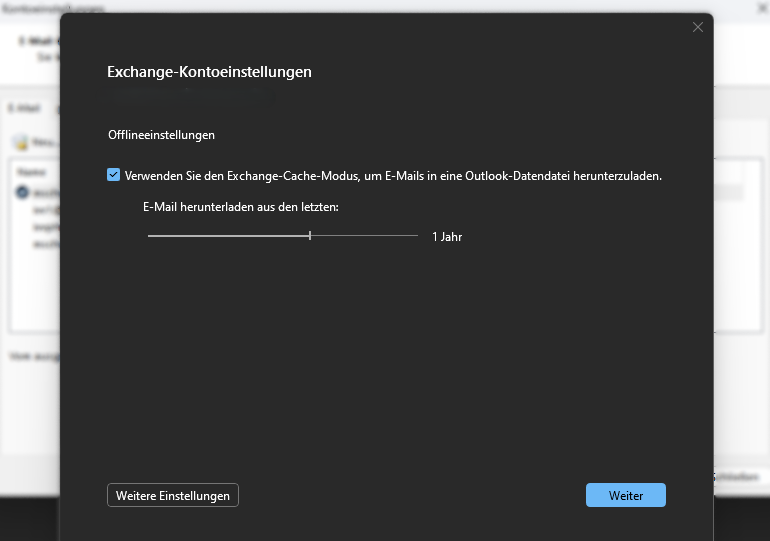Select the second account entry in the background list
The height and width of the screenshot is (541, 770).
coord(45,209)
